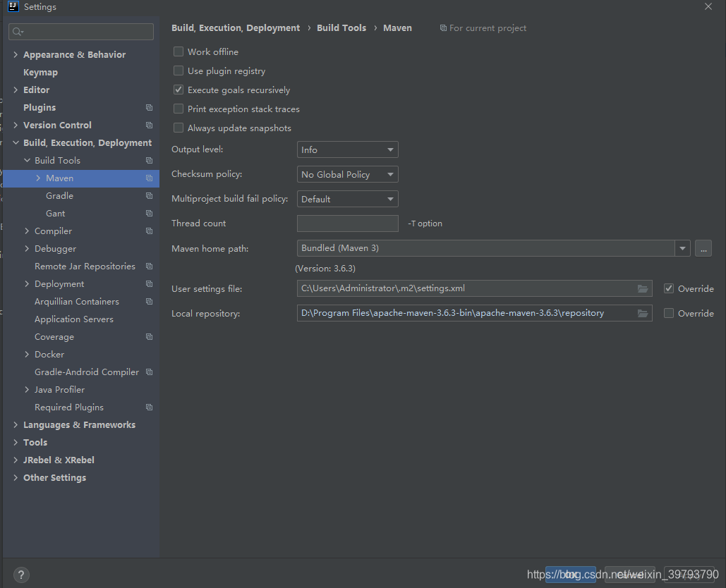Click the project-level icon beside Arquillian Containers

click(x=149, y=302)
